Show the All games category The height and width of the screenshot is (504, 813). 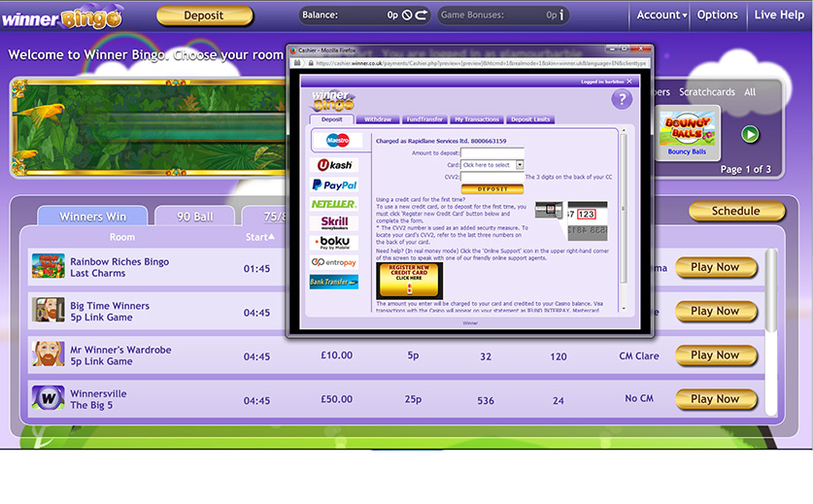point(750,92)
